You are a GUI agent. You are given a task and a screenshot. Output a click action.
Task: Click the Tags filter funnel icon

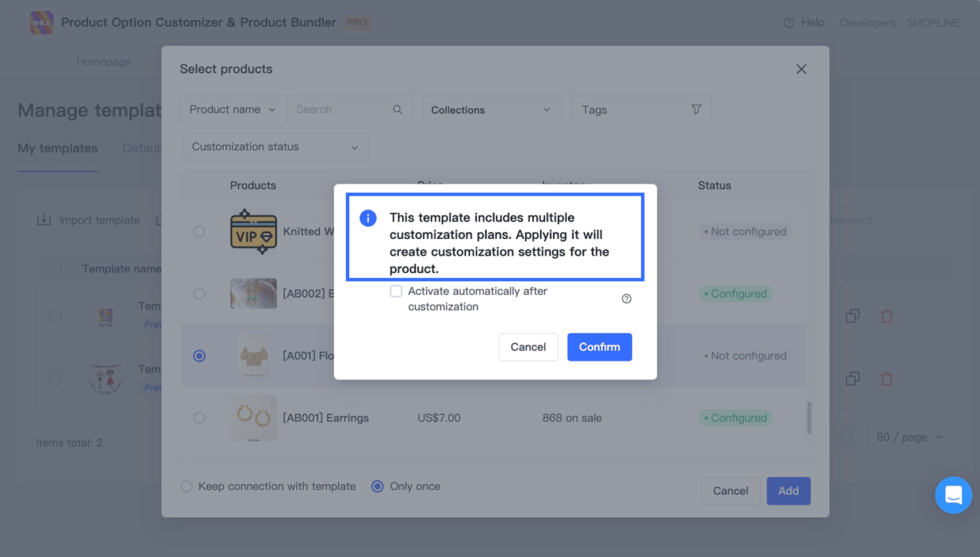pos(696,110)
